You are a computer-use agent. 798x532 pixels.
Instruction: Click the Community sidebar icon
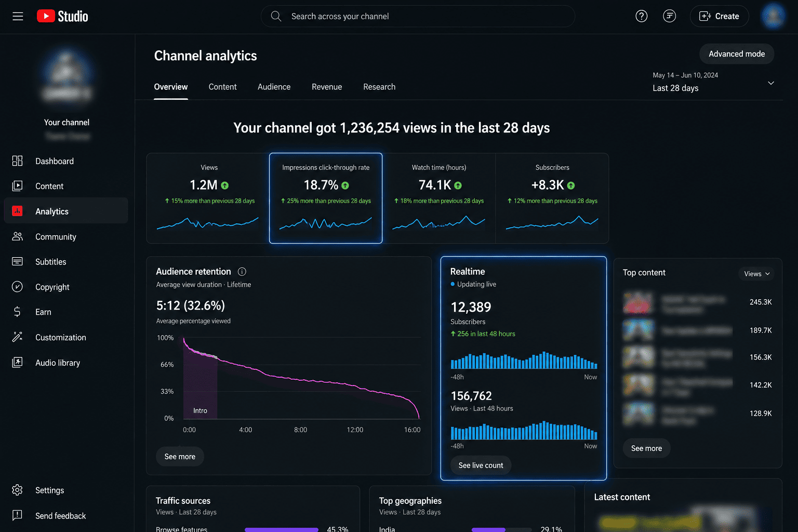[17, 236]
